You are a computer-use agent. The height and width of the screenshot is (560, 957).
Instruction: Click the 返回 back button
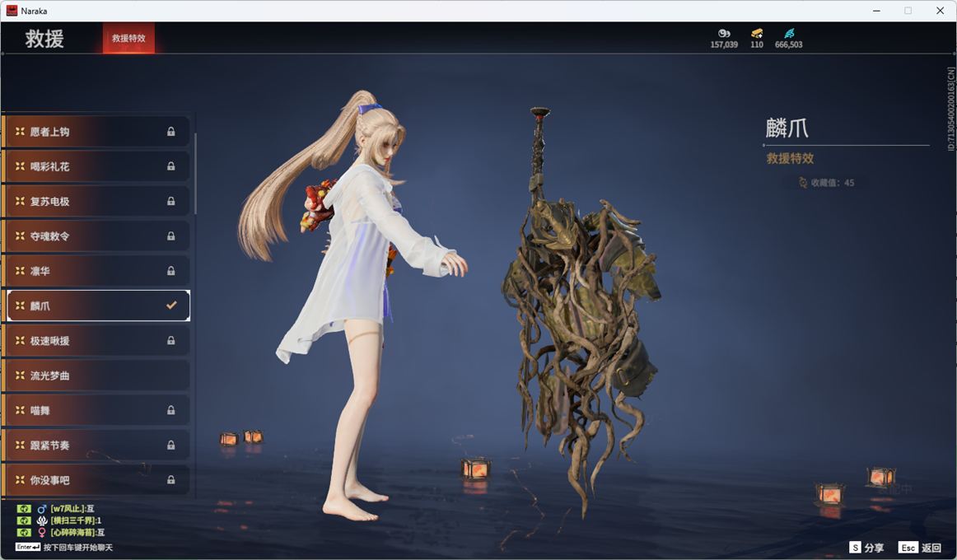point(921,548)
